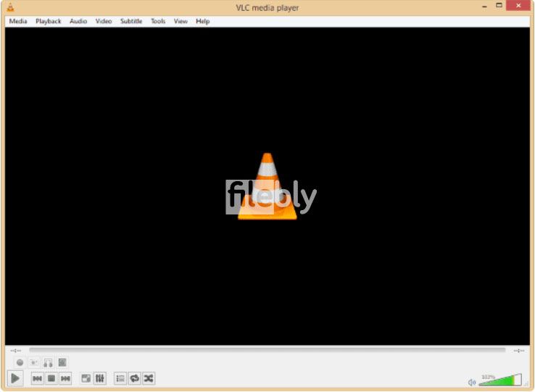Toggle random shuffle mode
This screenshot has width=535, height=392.
149,378
